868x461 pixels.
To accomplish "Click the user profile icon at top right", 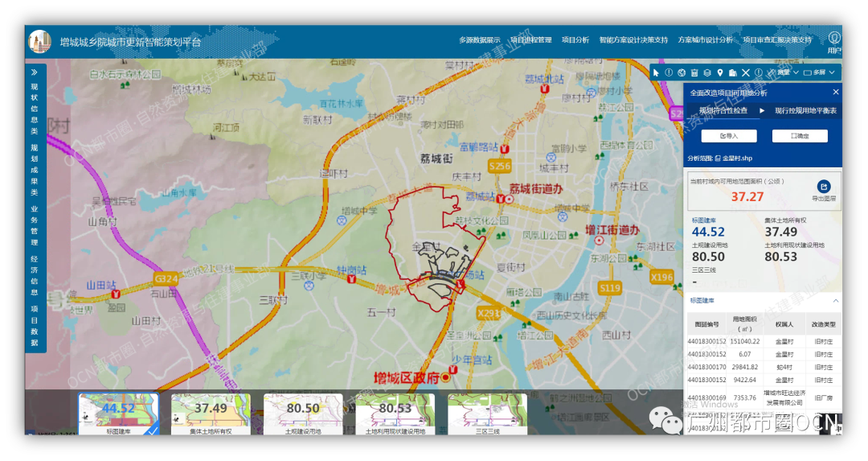I will (x=834, y=39).
